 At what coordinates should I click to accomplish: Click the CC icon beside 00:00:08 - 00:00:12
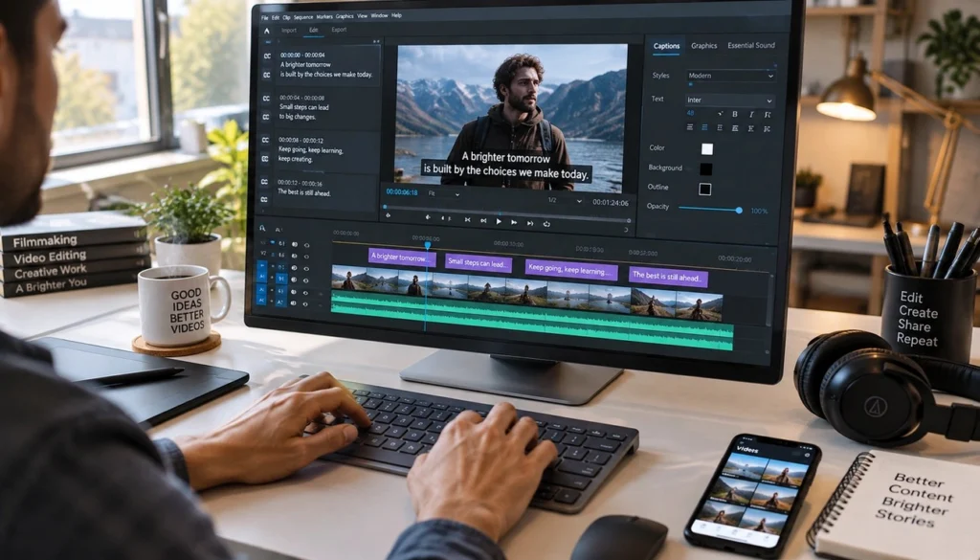click(265, 140)
